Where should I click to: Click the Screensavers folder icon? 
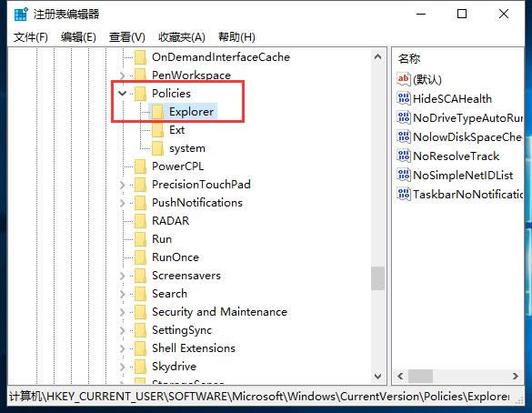[x=140, y=276]
